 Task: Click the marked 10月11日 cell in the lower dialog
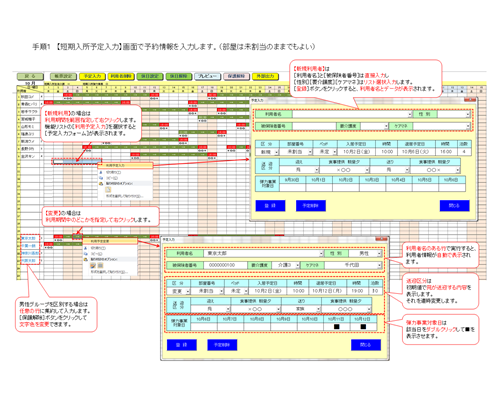(337, 327)
